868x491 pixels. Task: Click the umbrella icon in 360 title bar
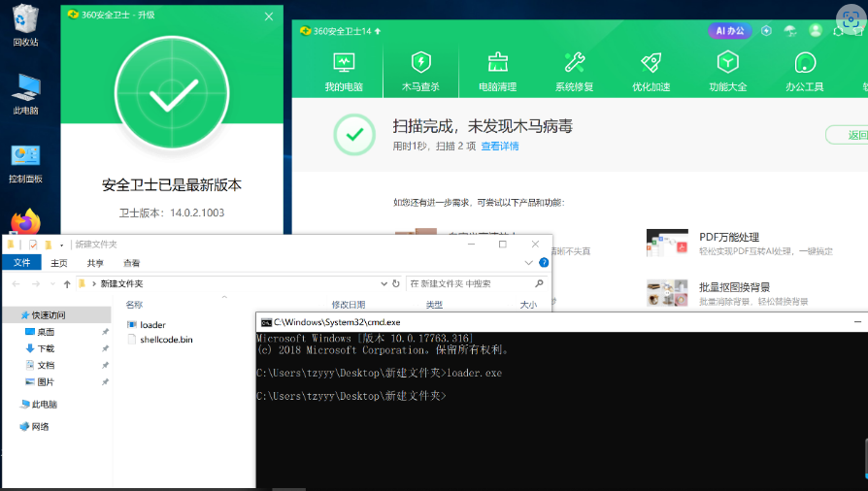coord(790,31)
